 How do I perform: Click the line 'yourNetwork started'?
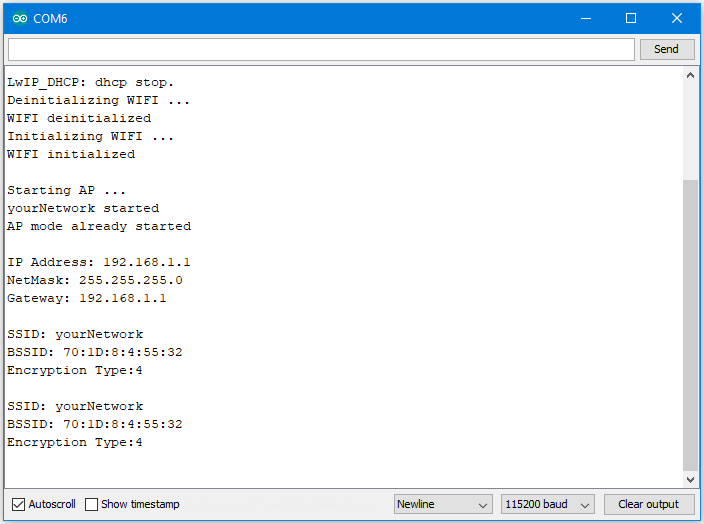point(83,208)
